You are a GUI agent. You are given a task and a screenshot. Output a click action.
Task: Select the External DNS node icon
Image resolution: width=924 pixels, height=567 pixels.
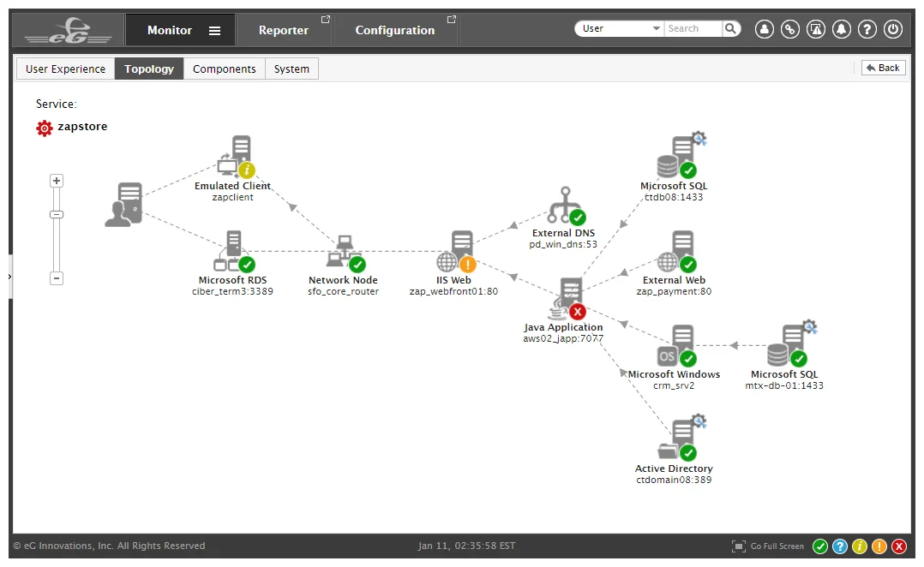tap(567, 206)
